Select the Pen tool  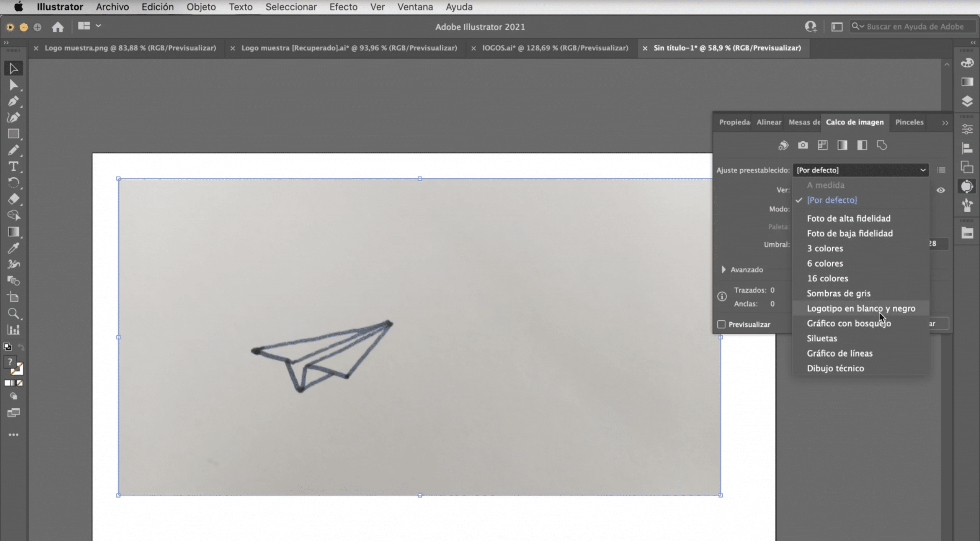coord(13,101)
